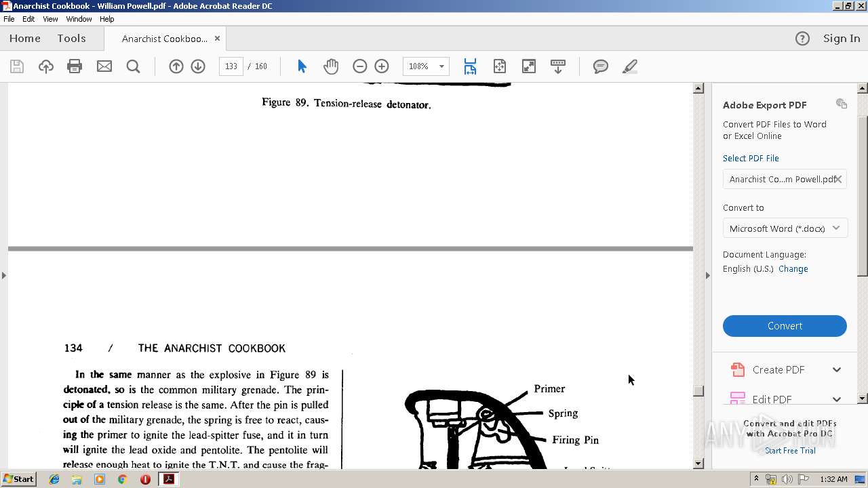This screenshot has height=488, width=868.
Task: Click the document scrollbar down arrow
Action: [x=698, y=464]
